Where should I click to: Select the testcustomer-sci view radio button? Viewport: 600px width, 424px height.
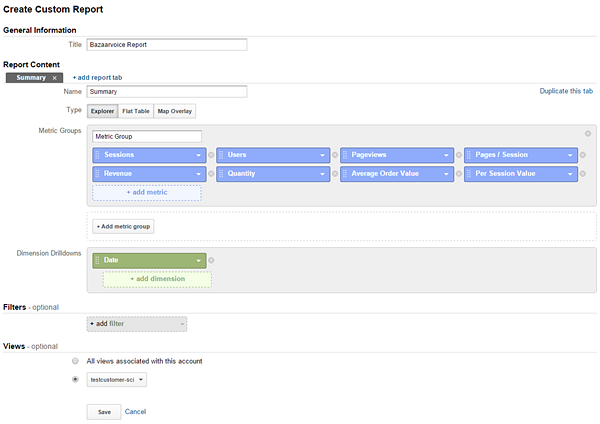75,379
